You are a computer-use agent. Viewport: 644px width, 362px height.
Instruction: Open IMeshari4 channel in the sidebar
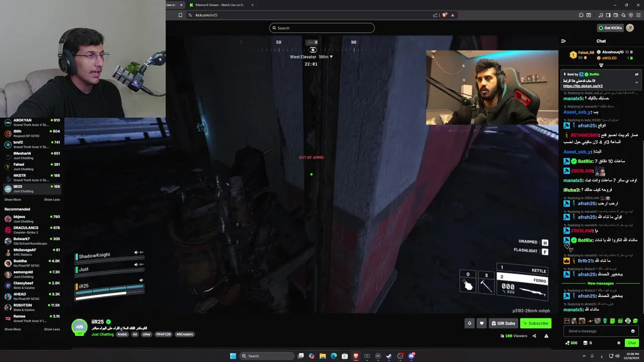pyautogui.click(x=32, y=155)
